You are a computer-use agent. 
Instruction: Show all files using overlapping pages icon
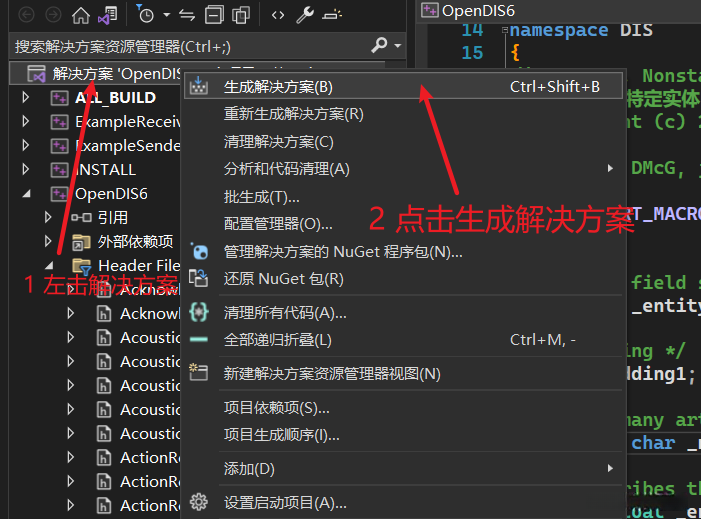[241, 15]
